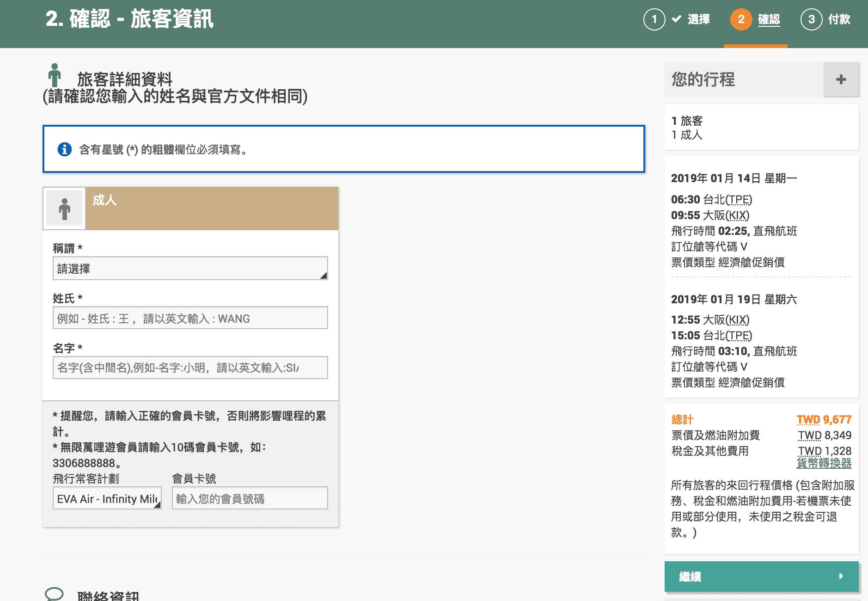
Task: Click the checkmark icon next to 選擇
Action: click(676, 19)
